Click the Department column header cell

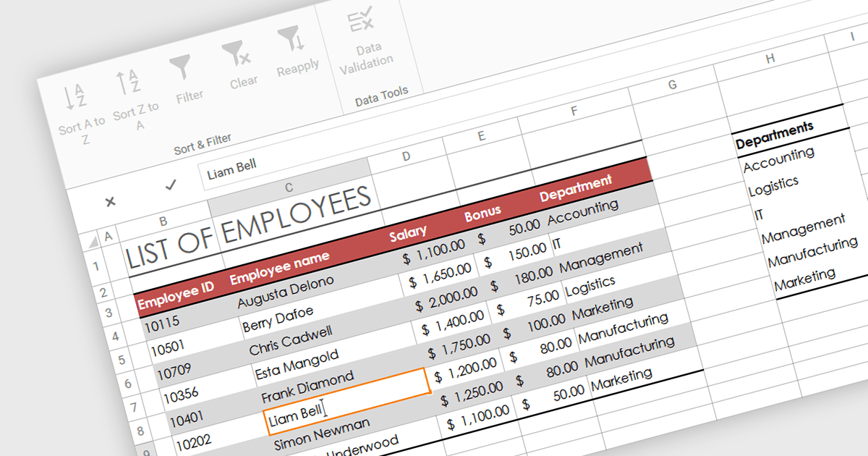pos(576,188)
